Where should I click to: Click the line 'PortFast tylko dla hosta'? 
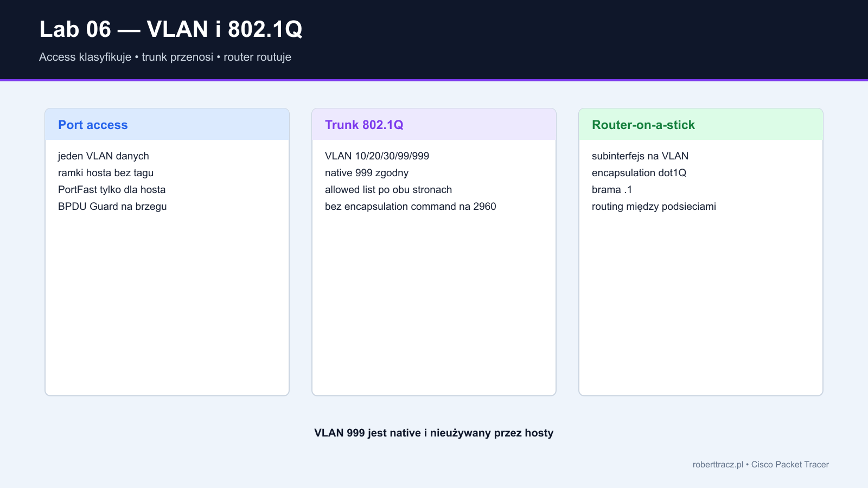point(112,190)
